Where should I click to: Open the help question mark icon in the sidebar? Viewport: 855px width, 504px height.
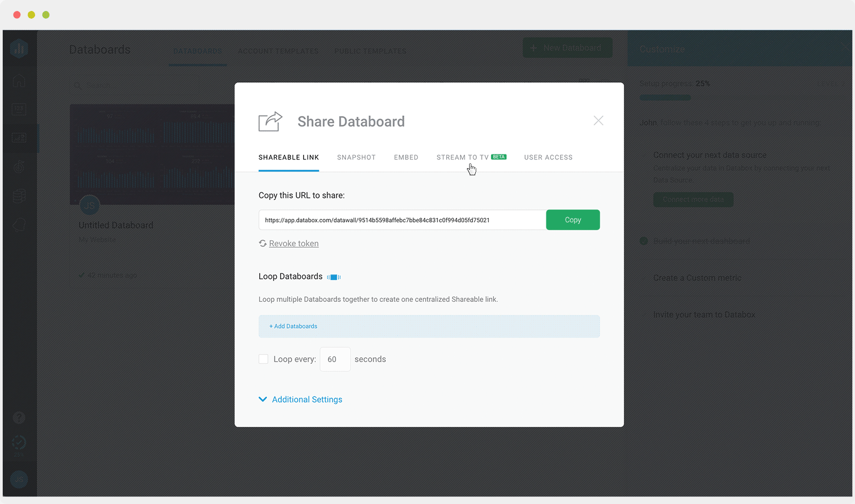pos(19,418)
